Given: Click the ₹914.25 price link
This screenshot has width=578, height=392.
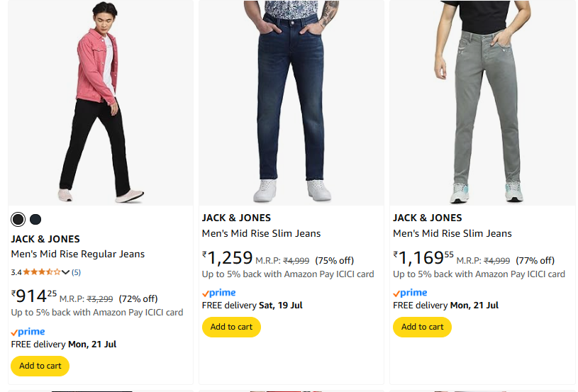Looking at the screenshot, I should click(x=34, y=296).
